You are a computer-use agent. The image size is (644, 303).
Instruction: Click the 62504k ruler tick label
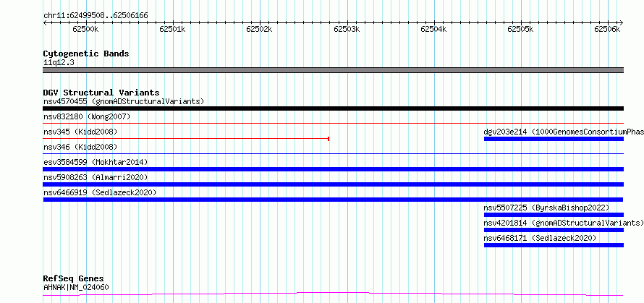[433, 29]
